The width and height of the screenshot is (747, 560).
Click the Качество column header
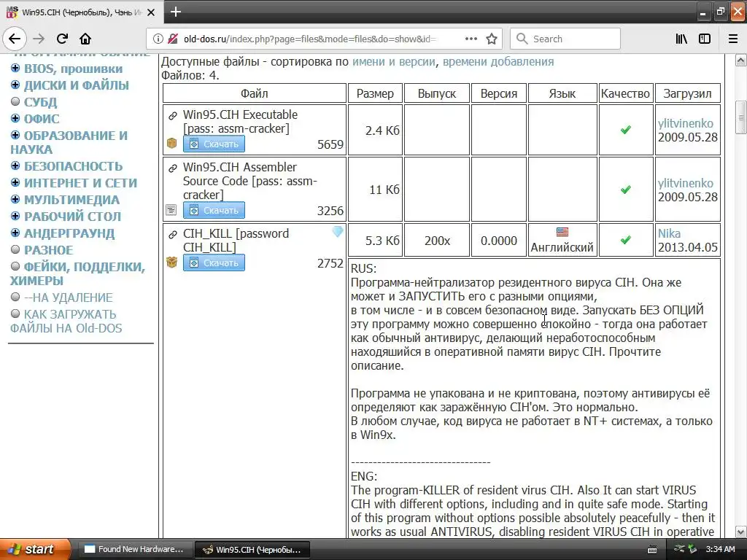(625, 93)
